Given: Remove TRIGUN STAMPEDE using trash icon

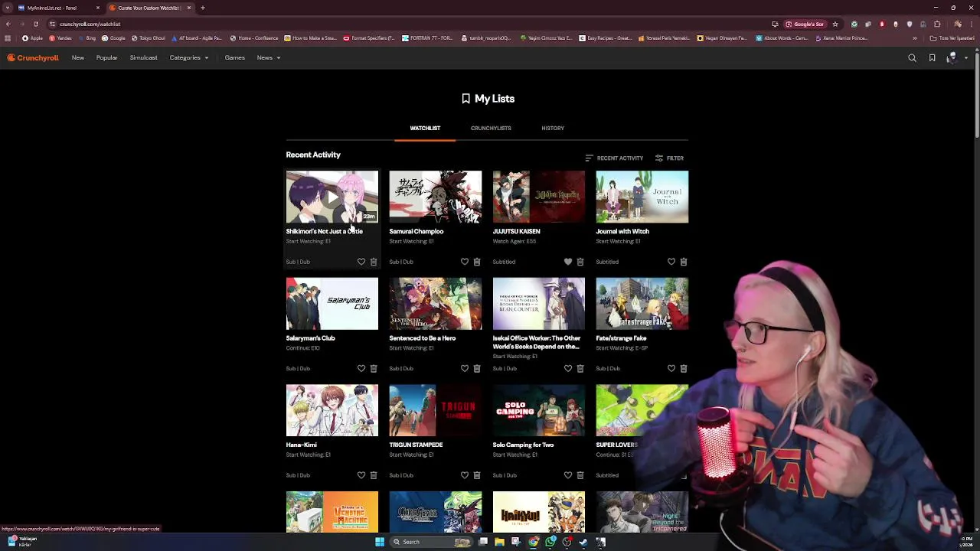Looking at the screenshot, I should (x=477, y=475).
